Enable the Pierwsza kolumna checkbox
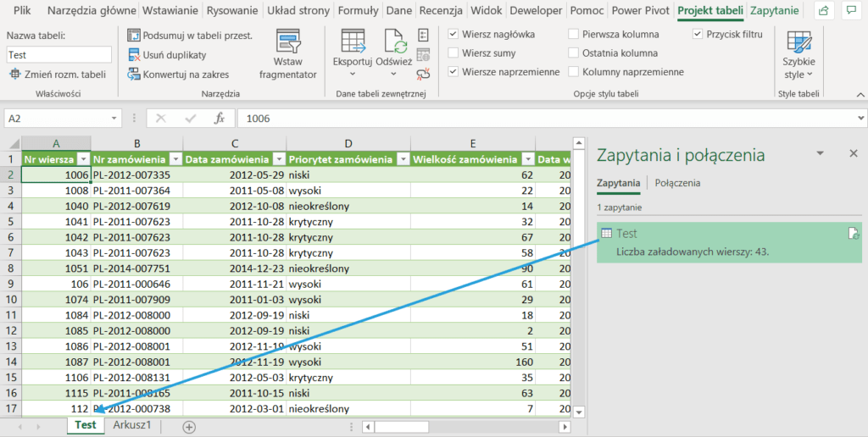Image resolution: width=868 pixels, height=437 pixels. click(574, 35)
